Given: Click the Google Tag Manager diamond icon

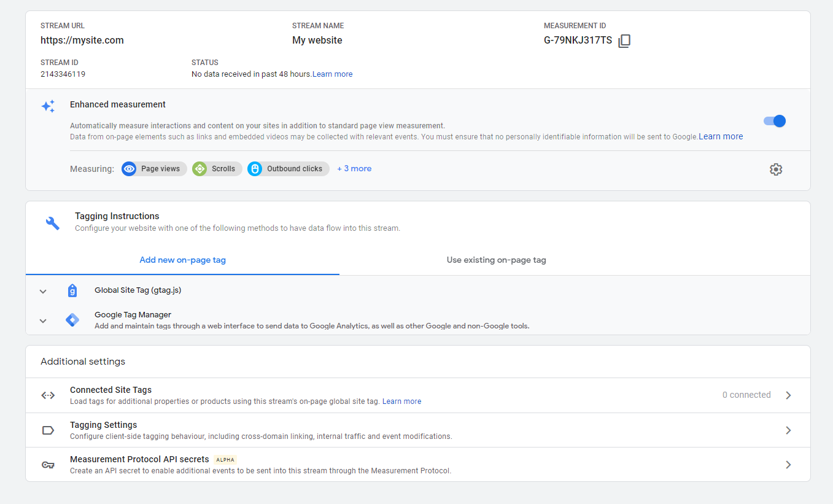Looking at the screenshot, I should click(x=72, y=320).
